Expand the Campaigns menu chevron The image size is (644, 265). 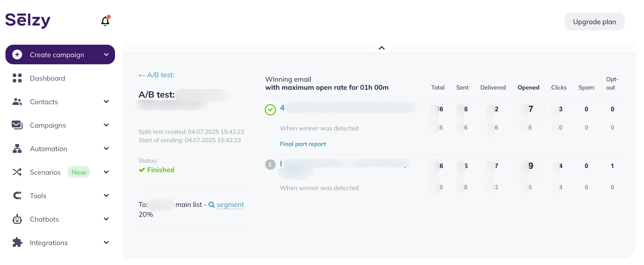106,125
